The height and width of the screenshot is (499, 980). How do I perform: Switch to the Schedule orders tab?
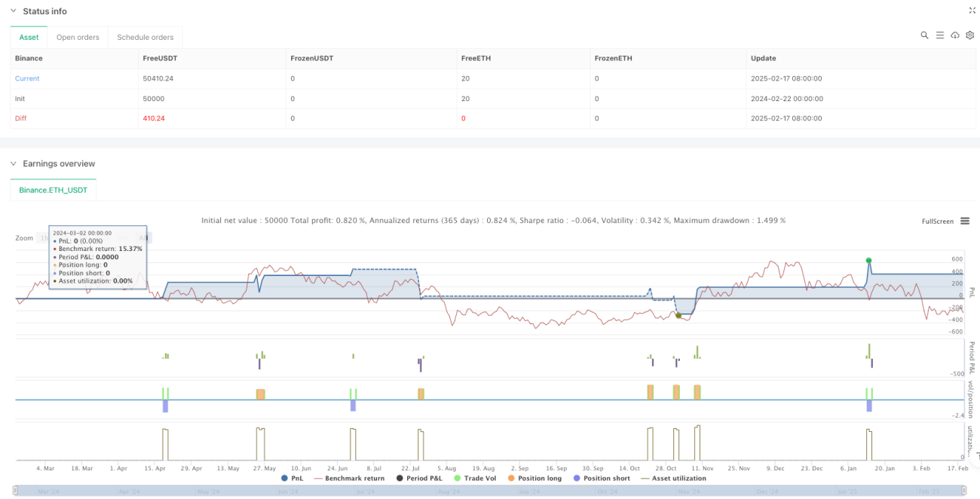click(x=145, y=37)
